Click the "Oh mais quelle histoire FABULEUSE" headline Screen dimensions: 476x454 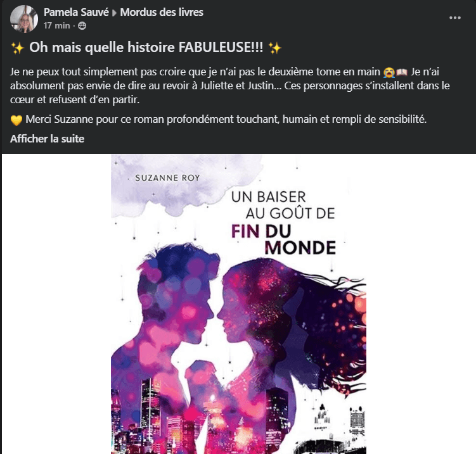point(146,47)
